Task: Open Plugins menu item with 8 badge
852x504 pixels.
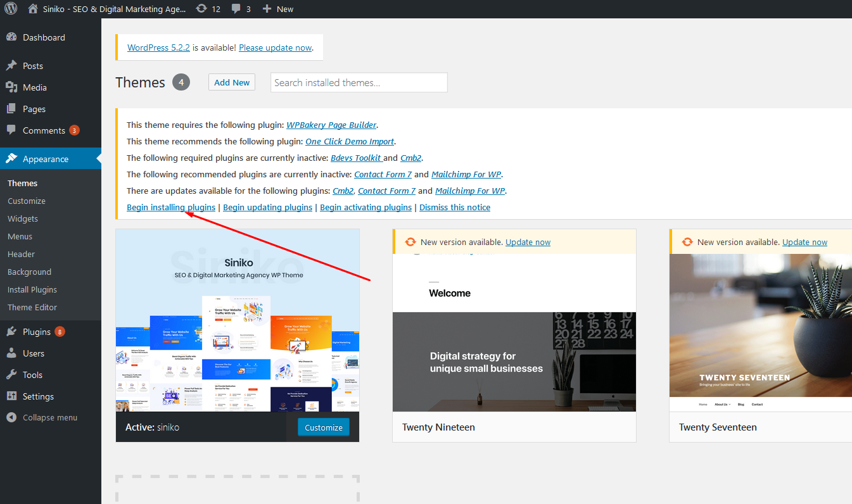Action: (x=51, y=332)
